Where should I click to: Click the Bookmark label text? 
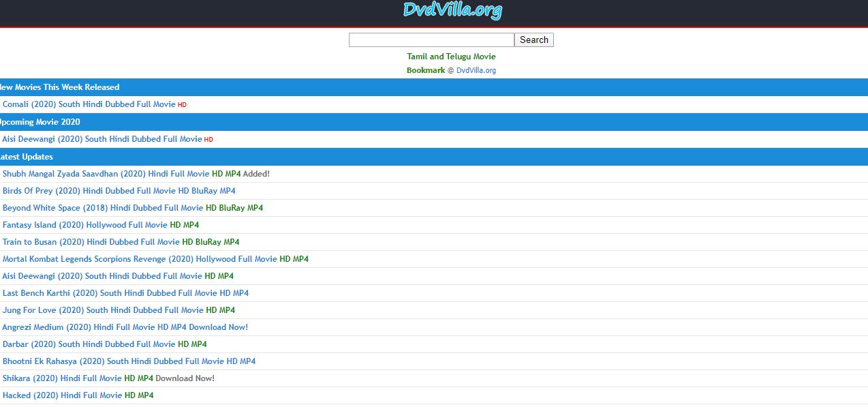coord(426,70)
